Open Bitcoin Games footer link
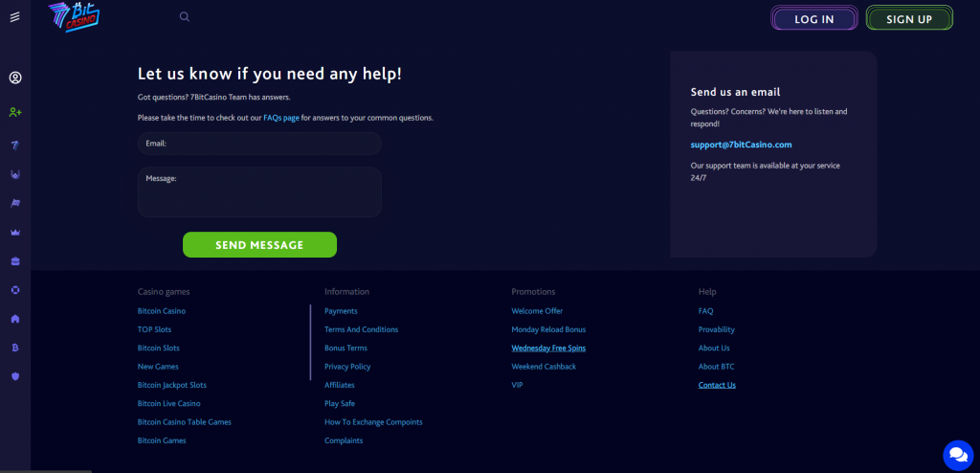This screenshot has width=980, height=473. coord(162,440)
